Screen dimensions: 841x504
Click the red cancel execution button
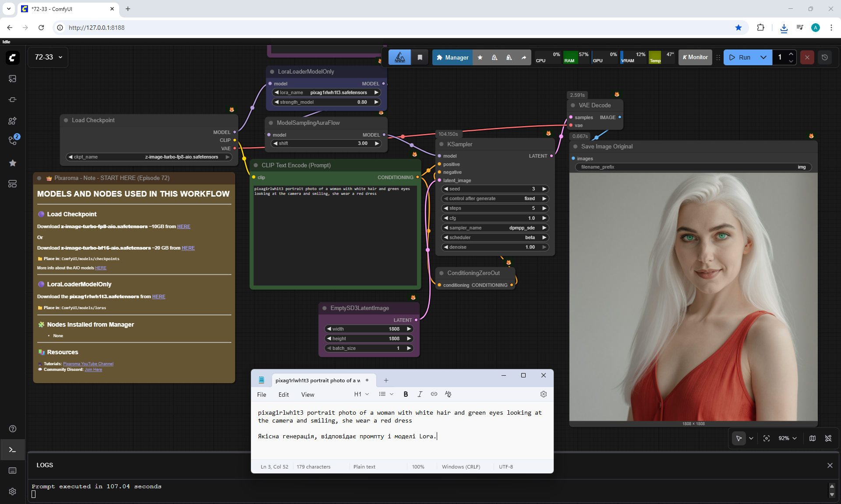pos(807,57)
